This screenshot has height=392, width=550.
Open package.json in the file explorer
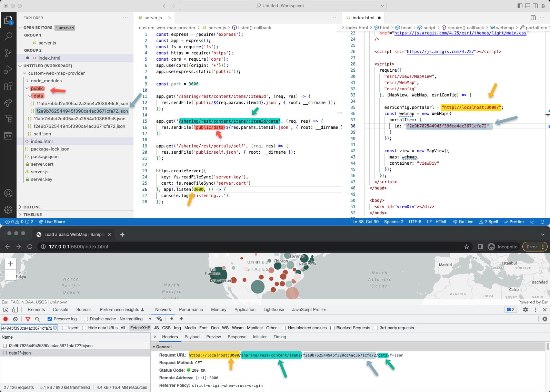click(x=45, y=157)
